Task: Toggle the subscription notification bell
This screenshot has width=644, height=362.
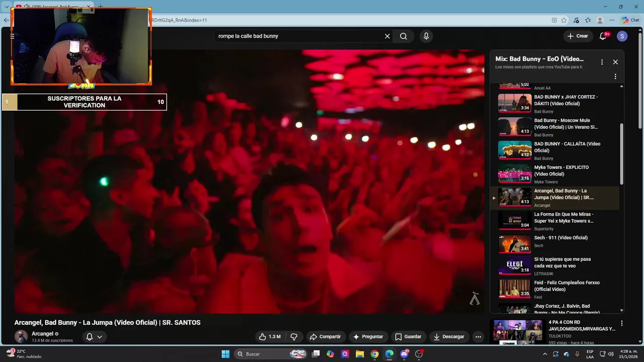Action: click(90, 337)
